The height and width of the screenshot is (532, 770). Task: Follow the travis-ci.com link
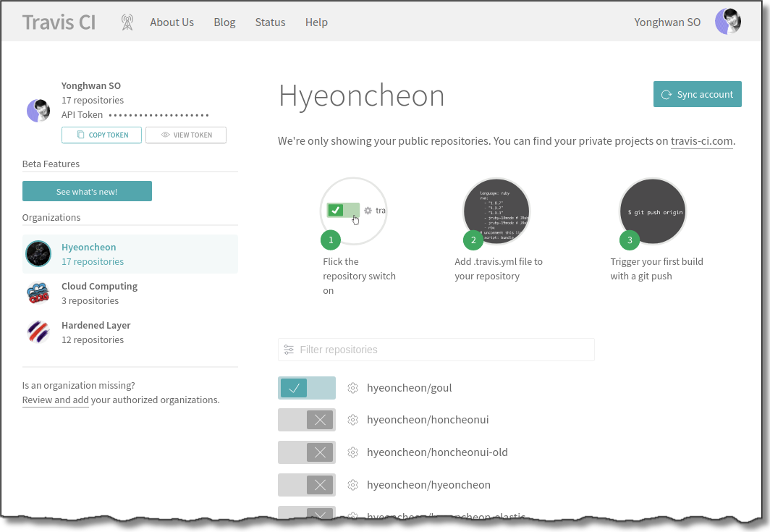click(x=701, y=141)
